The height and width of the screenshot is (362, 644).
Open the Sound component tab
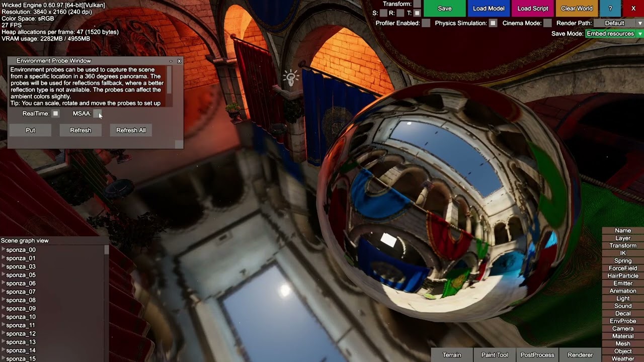tap(623, 306)
